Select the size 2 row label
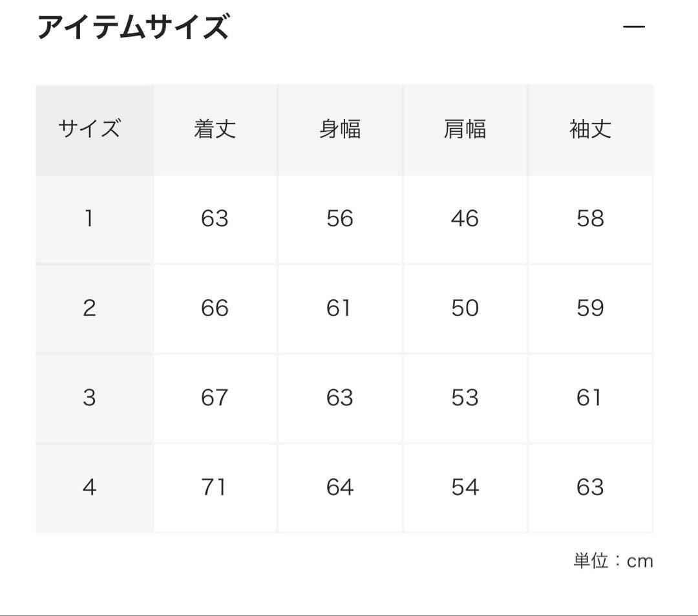The height and width of the screenshot is (616, 698). click(x=89, y=308)
